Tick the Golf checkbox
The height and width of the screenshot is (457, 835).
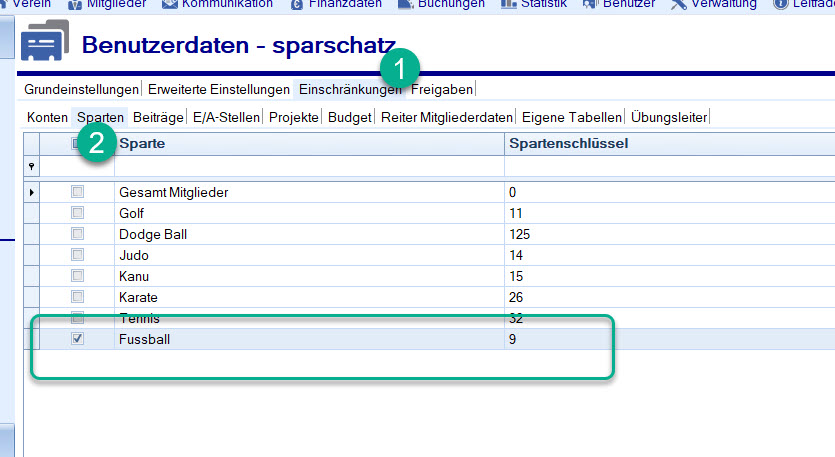click(x=77, y=213)
